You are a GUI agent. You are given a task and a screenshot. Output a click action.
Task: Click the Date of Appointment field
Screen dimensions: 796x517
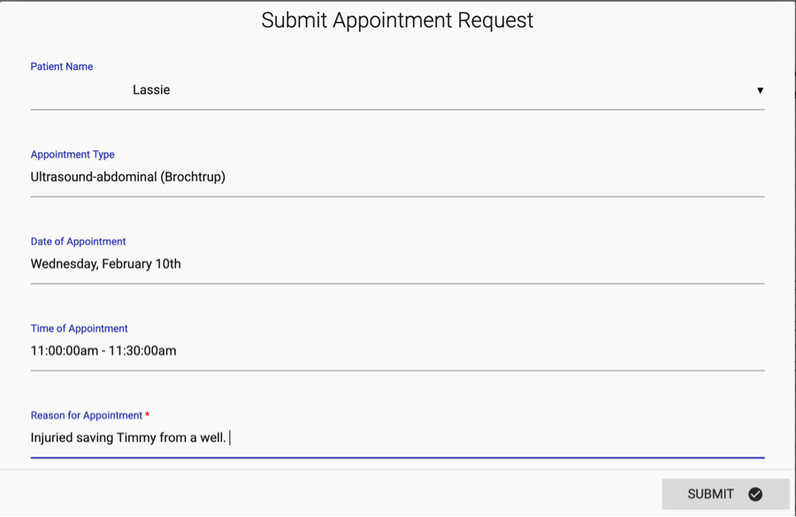[x=397, y=264]
